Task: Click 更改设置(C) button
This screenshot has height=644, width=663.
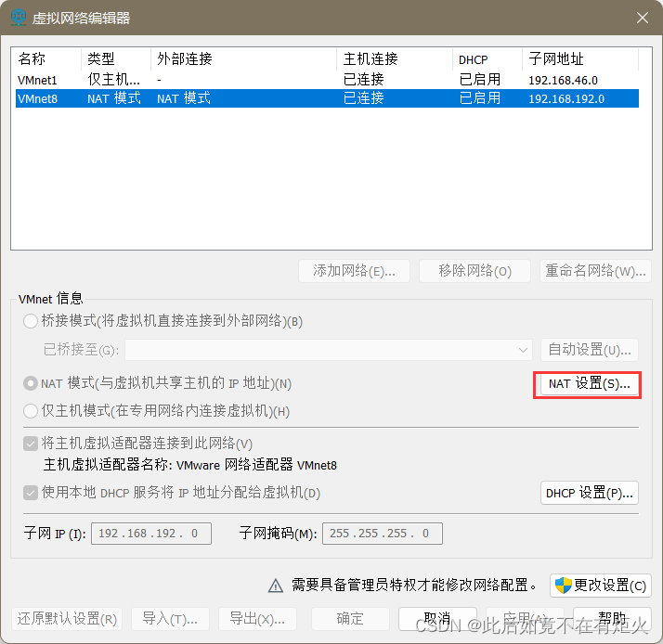Action: (601, 586)
